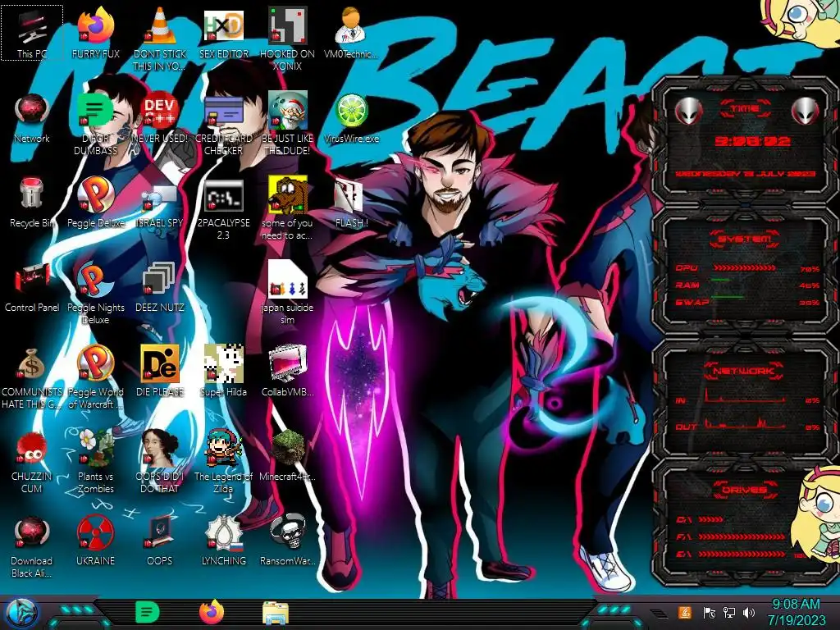The image size is (840, 630).
Task: Open the OOPS DID I DO THAT portrait icon
Action: click(160, 462)
